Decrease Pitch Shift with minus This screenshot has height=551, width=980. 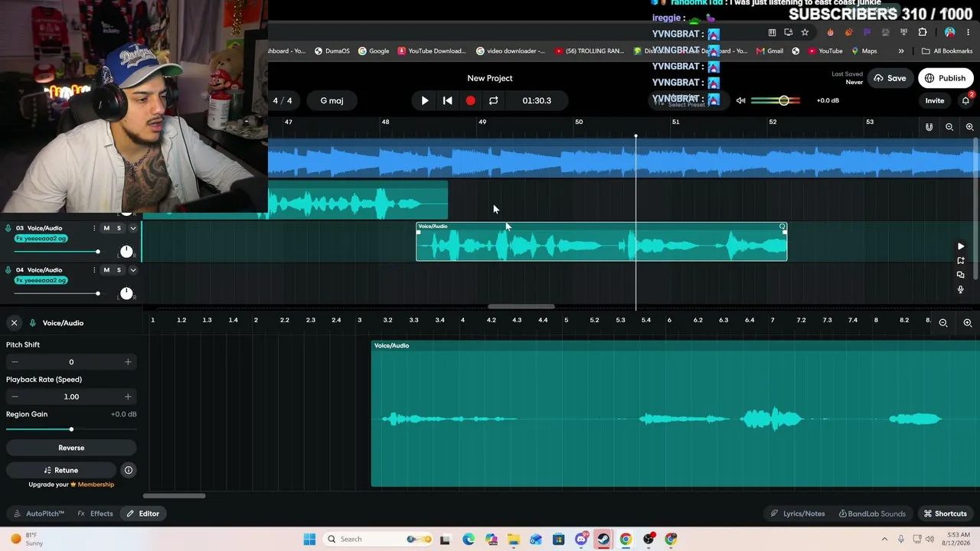[x=15, y=362]
